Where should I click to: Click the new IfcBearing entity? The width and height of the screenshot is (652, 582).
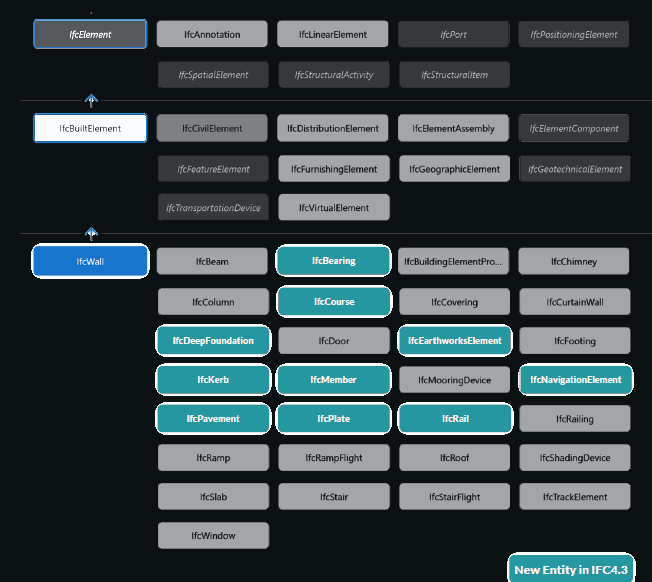tap(333, 261)
